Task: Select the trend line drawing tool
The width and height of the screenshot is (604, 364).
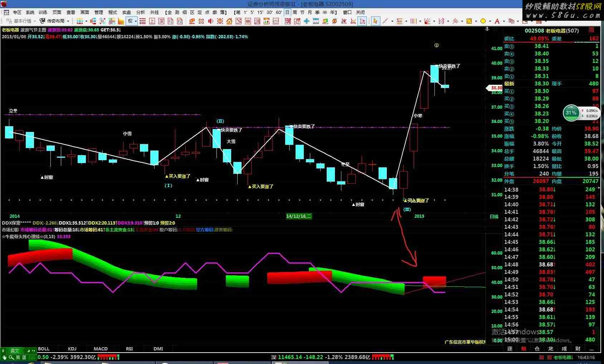Action: [x=385, y=21]
